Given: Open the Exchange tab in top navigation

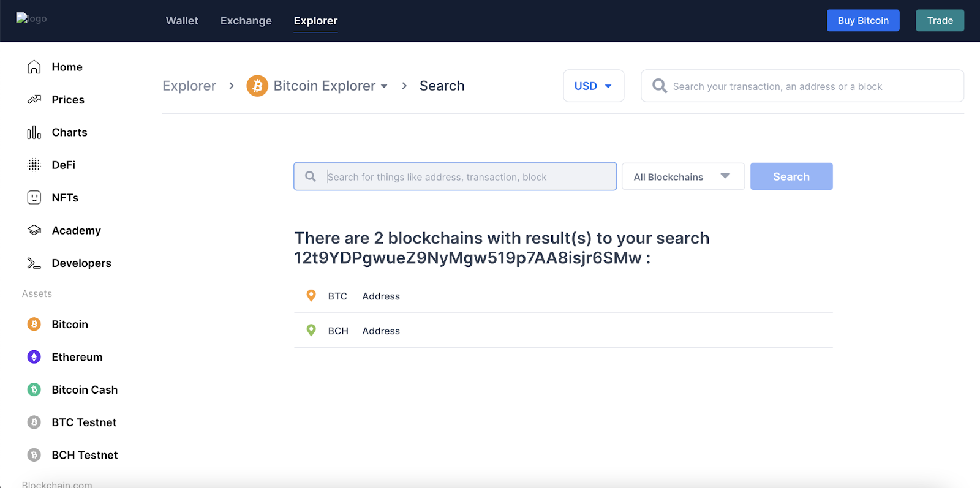Looking at the screenshot, I should pos(246,21).
